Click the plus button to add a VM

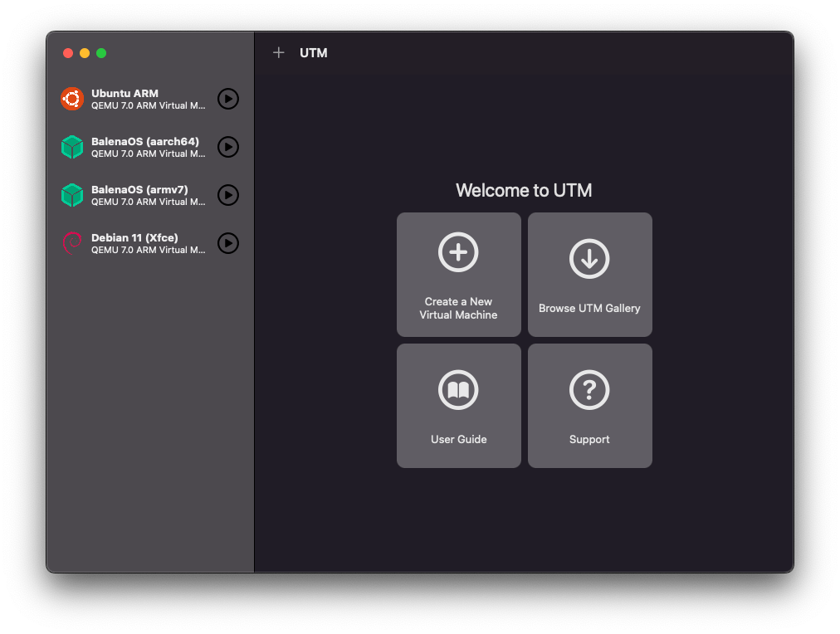[x=279, y=52]
